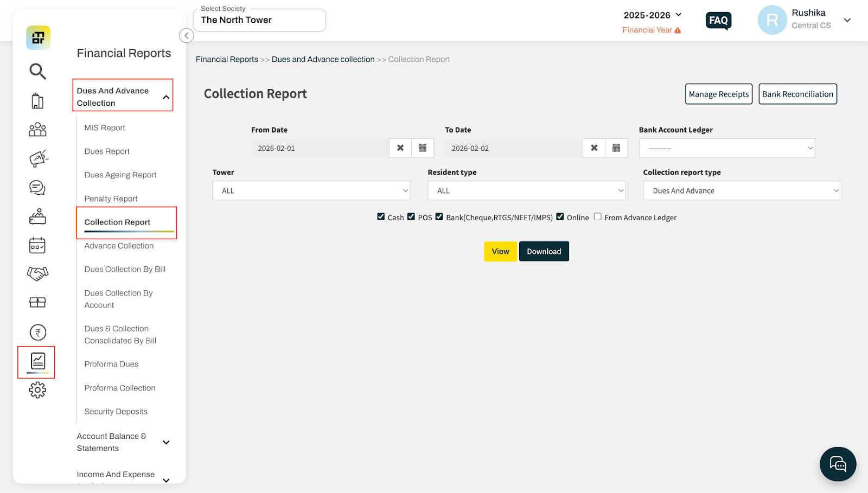Open the megaphone announcements icon
The width and height of the screenshot is (868, 493).
[38, 158]
